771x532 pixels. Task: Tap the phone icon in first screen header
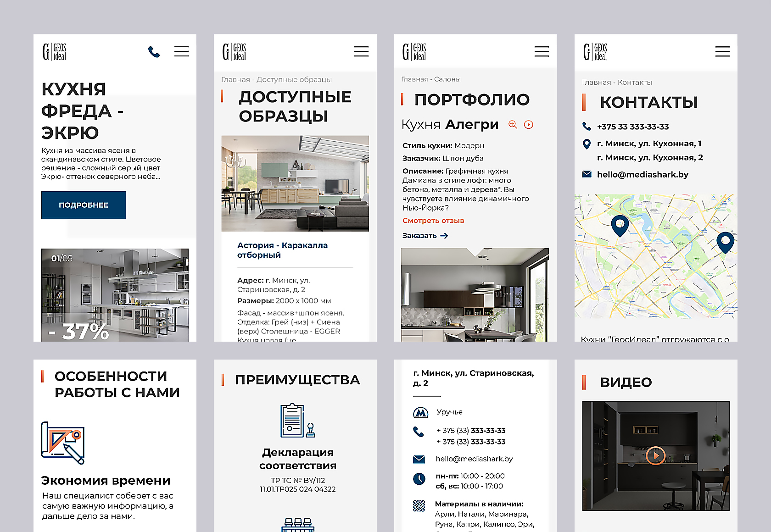pos(154,52)
